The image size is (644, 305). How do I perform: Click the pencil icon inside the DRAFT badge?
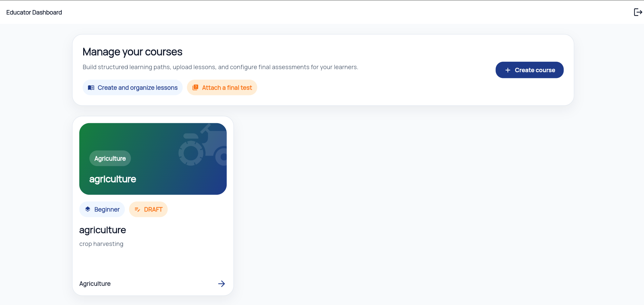point(137,209)
